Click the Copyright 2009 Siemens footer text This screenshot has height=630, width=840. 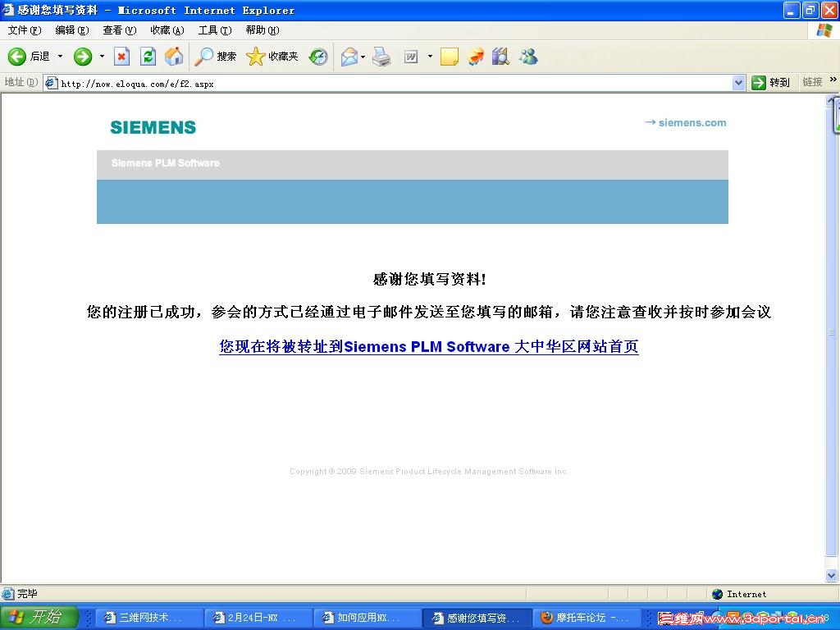point(429,472)
